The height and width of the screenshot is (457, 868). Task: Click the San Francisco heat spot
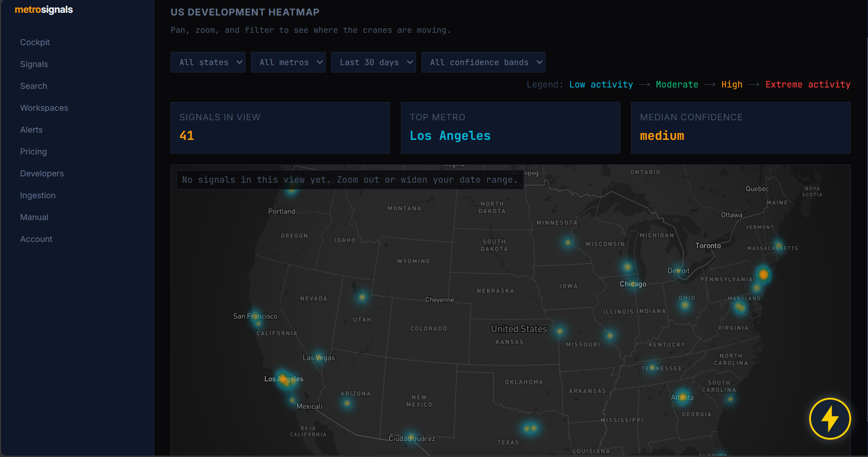point(257,318)
